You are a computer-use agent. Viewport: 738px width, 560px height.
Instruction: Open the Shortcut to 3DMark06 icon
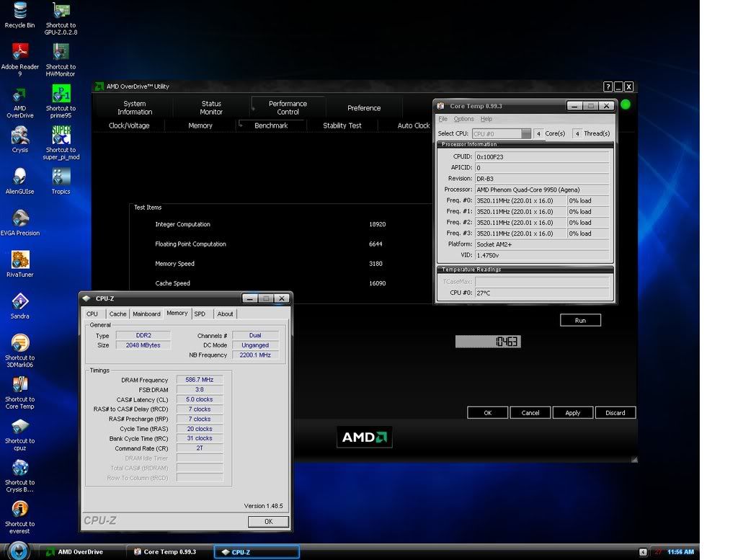[x=19, y=350]
